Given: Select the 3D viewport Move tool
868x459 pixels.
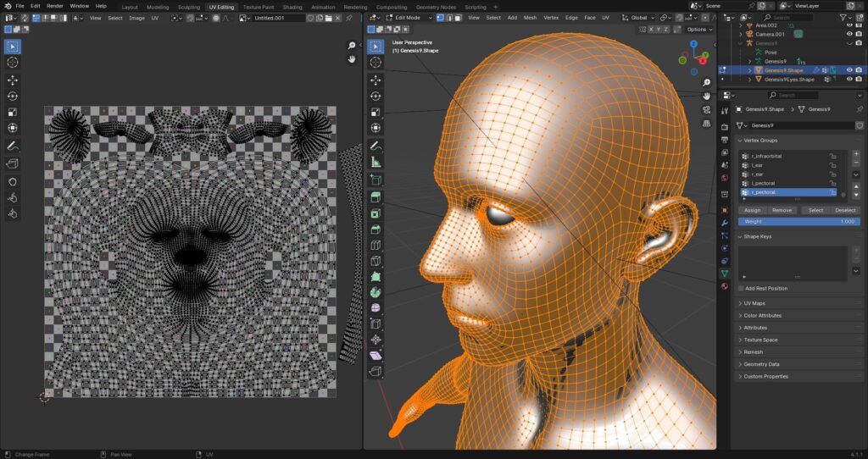Looking at the screenshot, I should [376, 80].
